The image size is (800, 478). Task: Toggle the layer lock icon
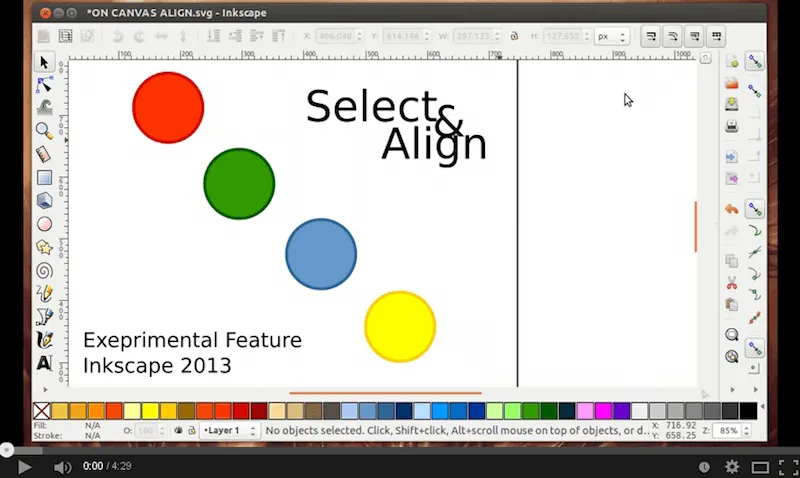point(191,431)
